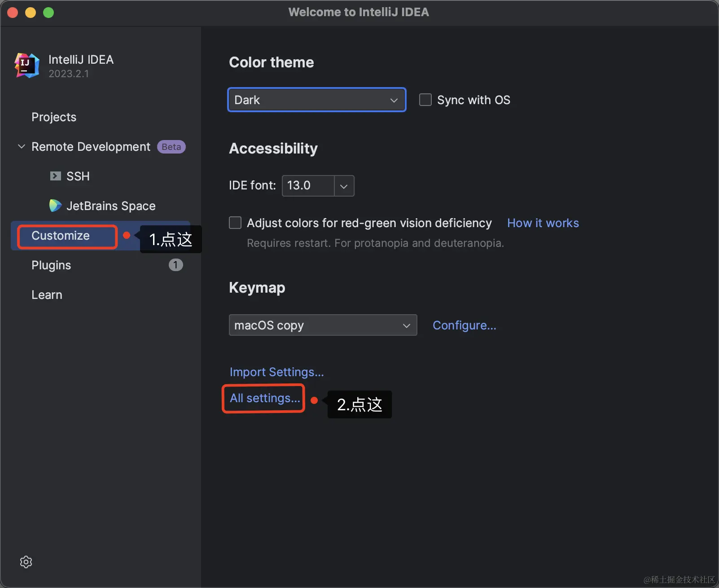The height and width of the screenshot is (588, 719).
Task: Click the Beta badge beside Remote Development
Action: [171, 147]
